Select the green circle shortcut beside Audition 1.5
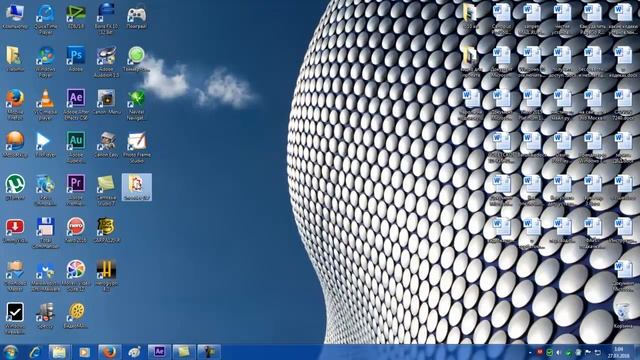This screenshot has height=360, width=640. click(x=137, y=59)
